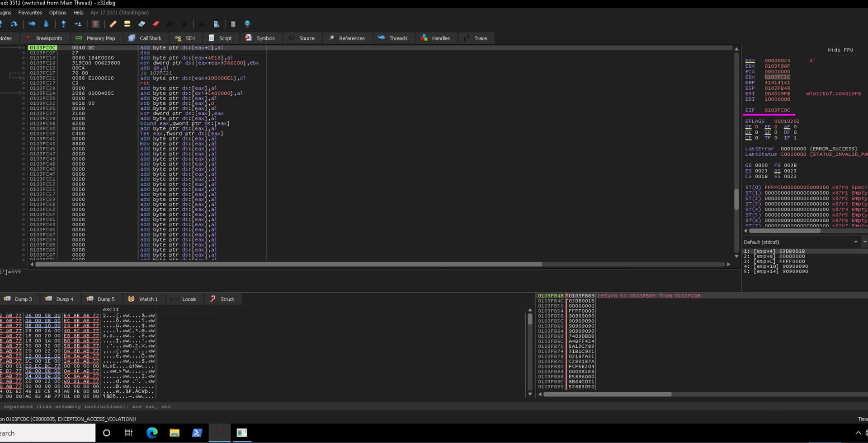Viewport: 868px width, 443px height.
Task: Open File Explorer from the taskbar
Action: (175, 433)
